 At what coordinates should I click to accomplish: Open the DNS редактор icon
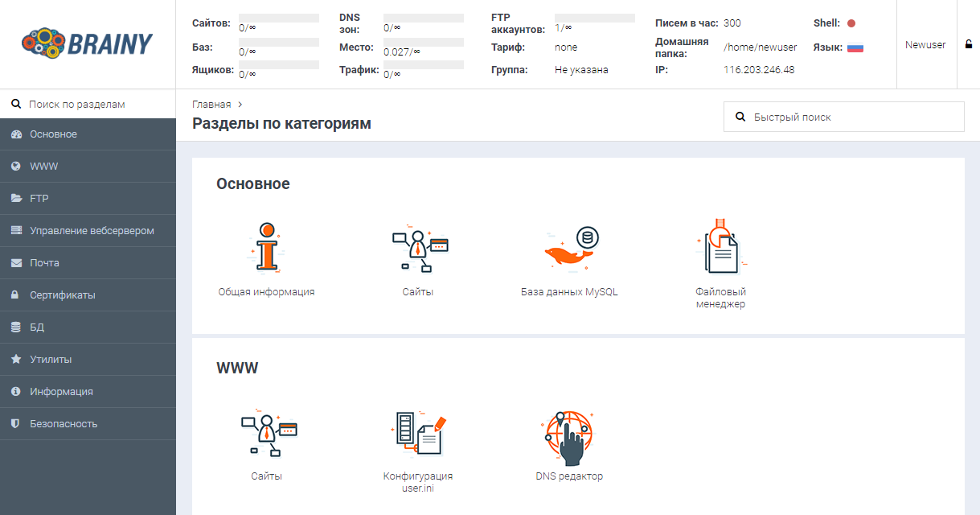click(569, 439)
